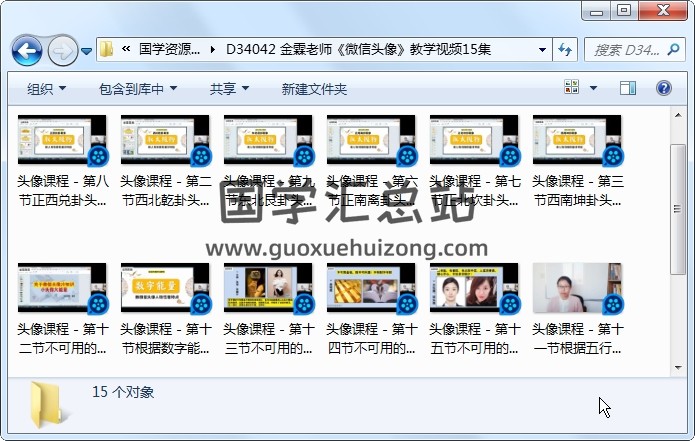
Task: Click the magnifier icon in search box
Action: click(673, 49)
